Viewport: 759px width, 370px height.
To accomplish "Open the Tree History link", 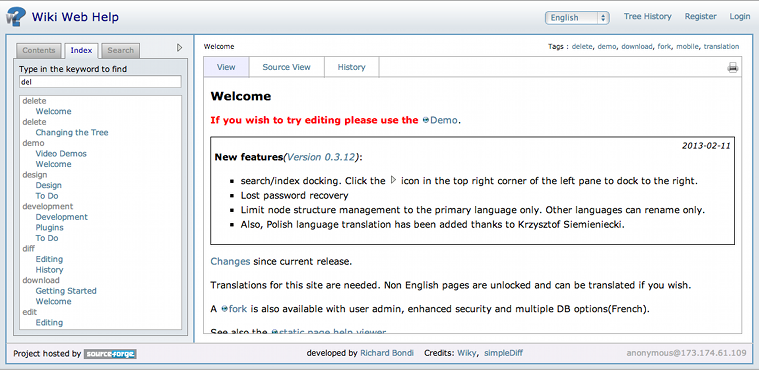I will coord(647,16).
